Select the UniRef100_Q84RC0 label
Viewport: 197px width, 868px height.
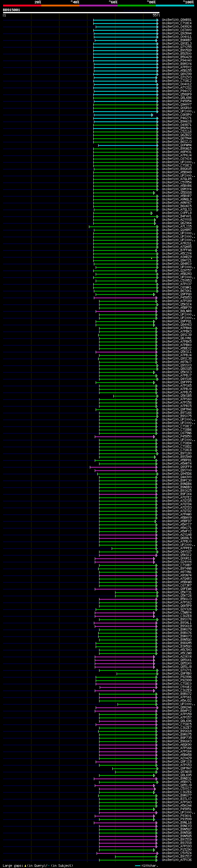pos(177,264)
